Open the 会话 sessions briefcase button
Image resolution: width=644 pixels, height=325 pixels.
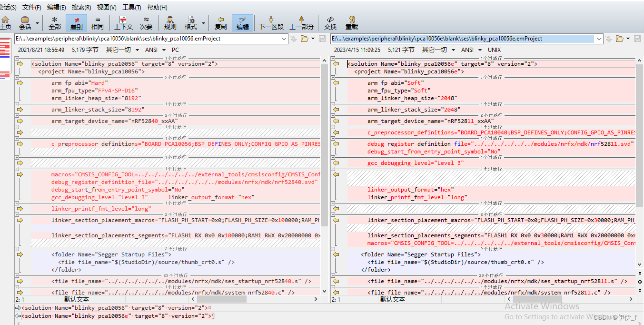click(25, 22)
